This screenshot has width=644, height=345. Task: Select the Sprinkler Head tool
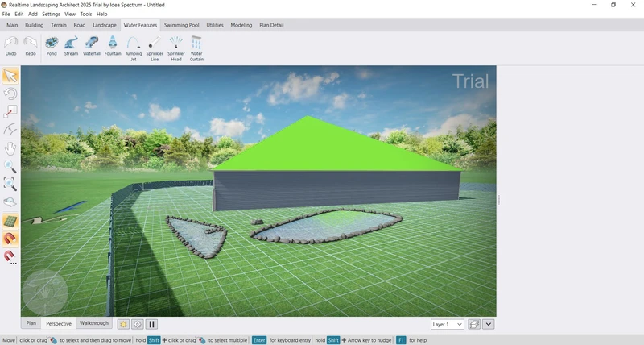175,48
